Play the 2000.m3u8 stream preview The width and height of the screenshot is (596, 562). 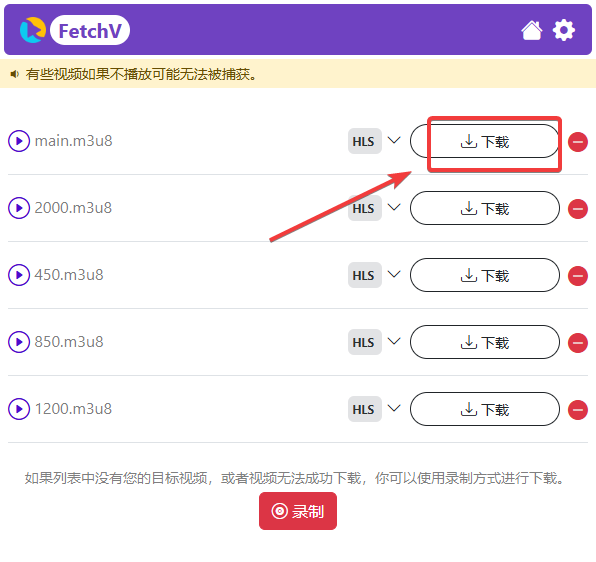[x=19, y=208]
